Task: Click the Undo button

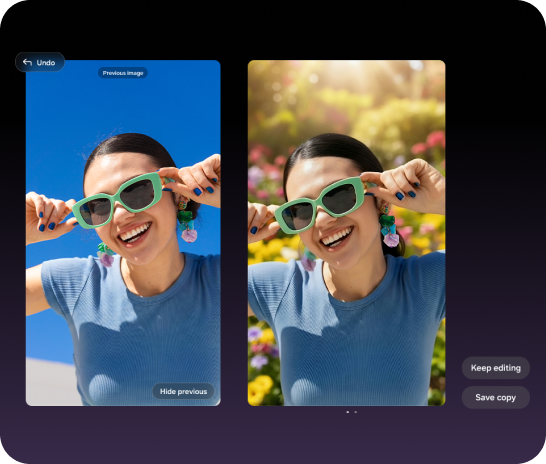Action: coord(40,62)
